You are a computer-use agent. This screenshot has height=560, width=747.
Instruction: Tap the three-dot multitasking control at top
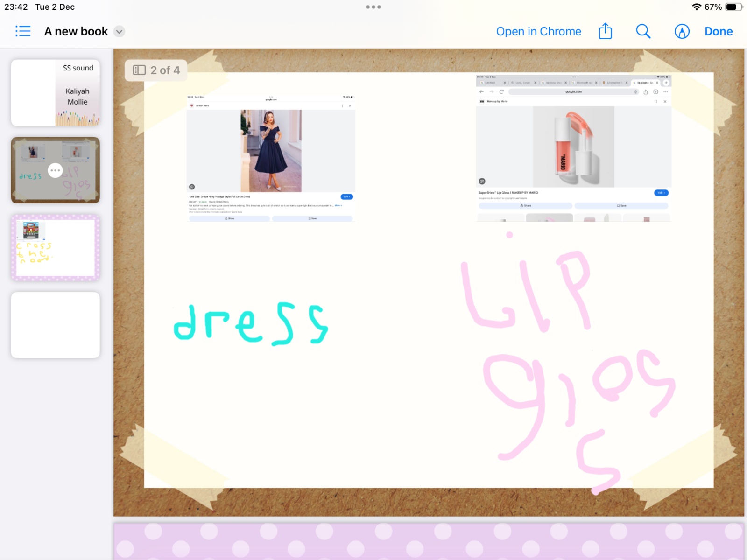[373, 7]
